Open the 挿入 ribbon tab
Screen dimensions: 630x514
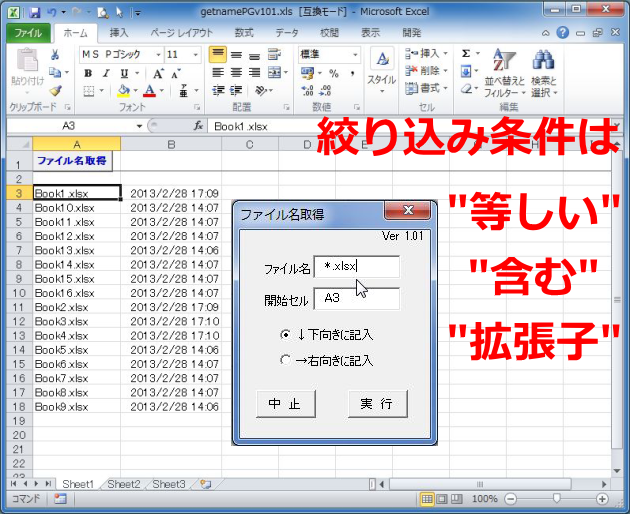click(118, 32)
